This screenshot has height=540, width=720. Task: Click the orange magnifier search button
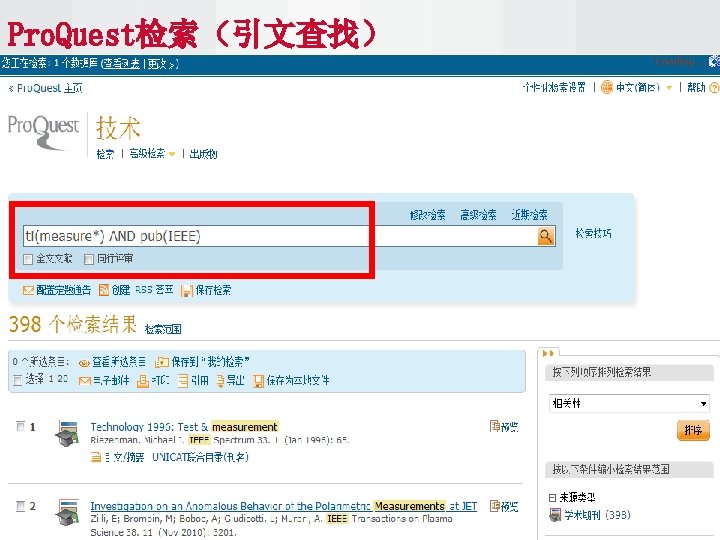[546, 236]
